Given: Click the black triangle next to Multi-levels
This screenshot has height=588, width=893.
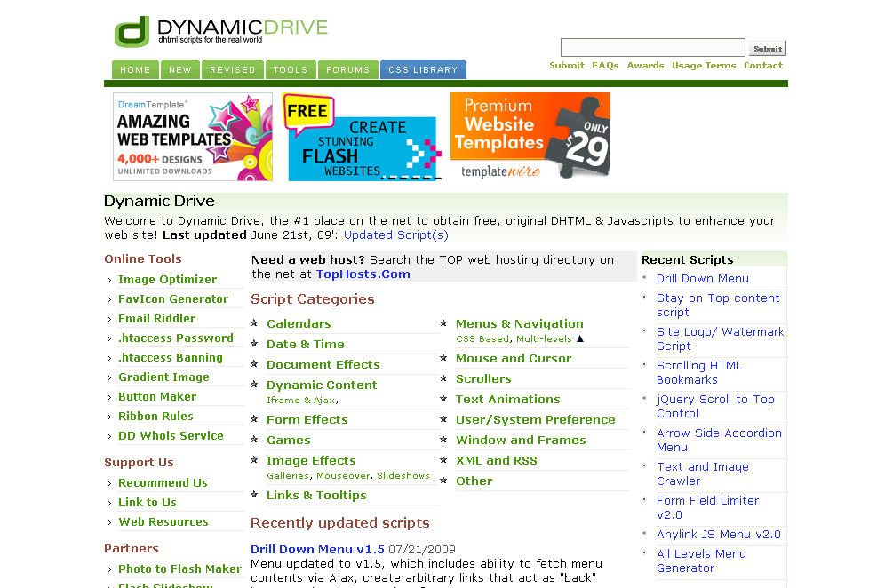Looking at the screenshot, I should [x=580, y=338].
